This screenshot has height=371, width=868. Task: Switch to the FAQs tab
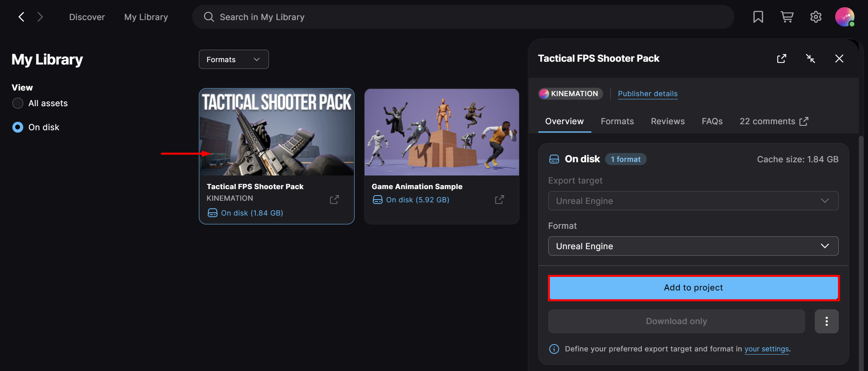[712, 121]
